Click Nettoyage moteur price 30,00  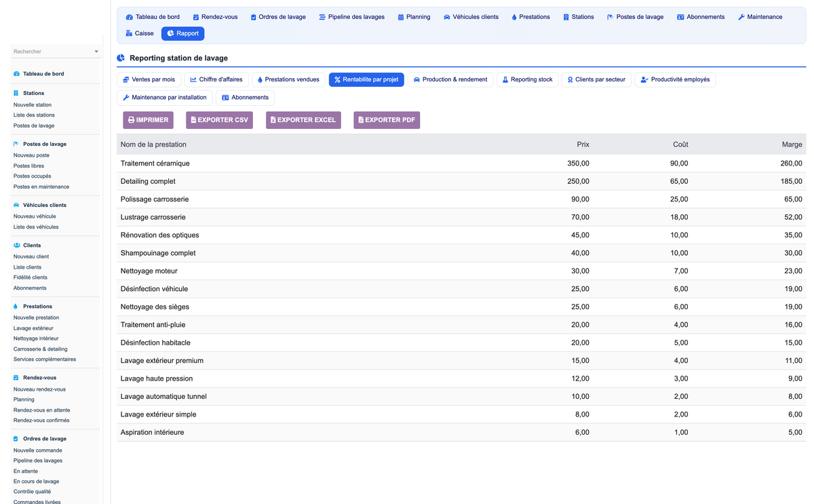point(580,271)
